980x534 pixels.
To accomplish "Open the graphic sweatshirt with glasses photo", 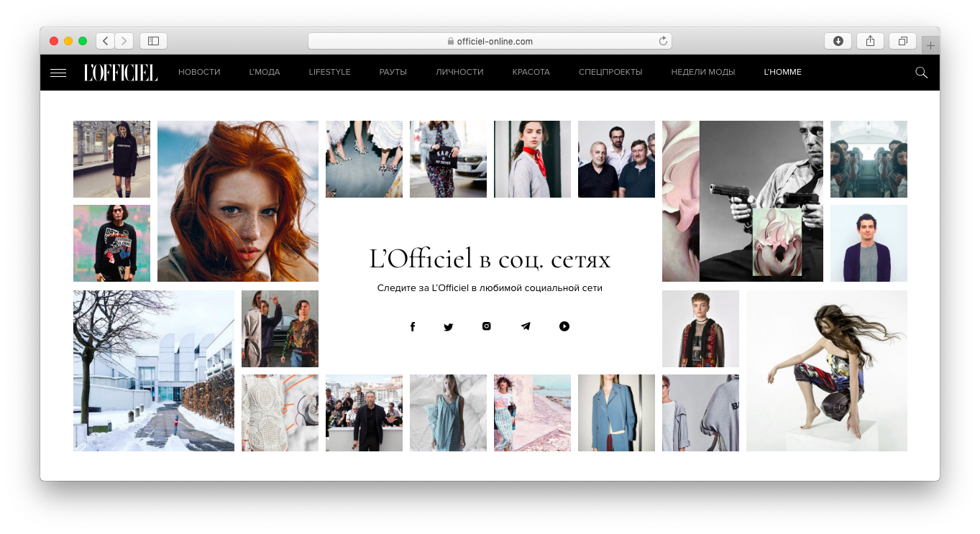I will click(x=111, y=243).
